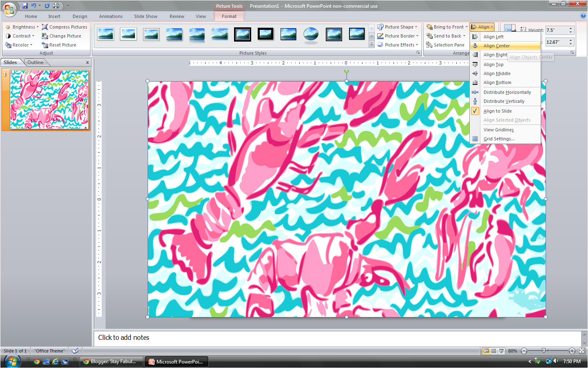Image resolution: width=588 pixels, height=368 pixels.
Task: Save the presentation with the toolbar icon
Action: [x=25, y=6]
